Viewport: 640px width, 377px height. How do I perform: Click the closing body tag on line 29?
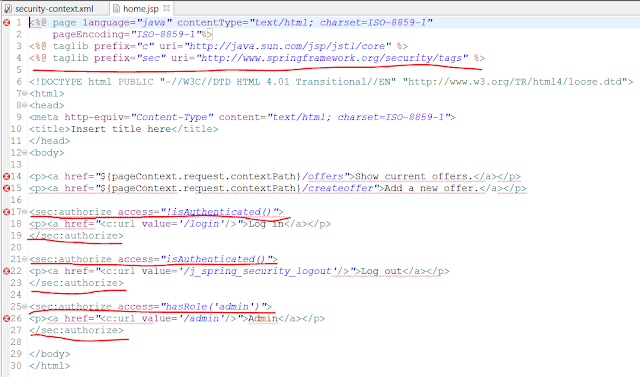pos(49,354)
